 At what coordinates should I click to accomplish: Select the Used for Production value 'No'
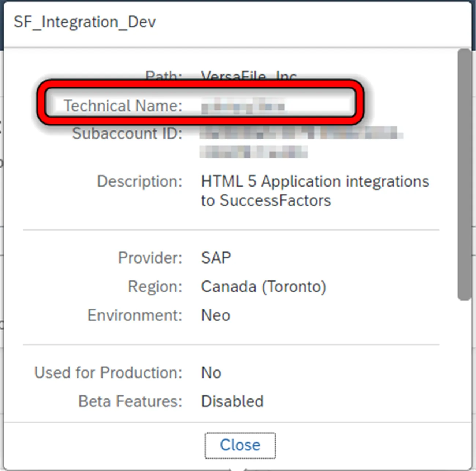pyautogui.click(x=211, y=373)
